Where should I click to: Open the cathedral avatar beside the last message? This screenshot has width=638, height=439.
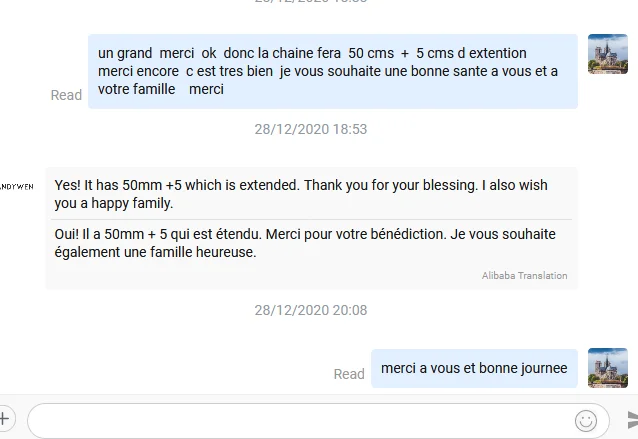click(x=607, y=368)
